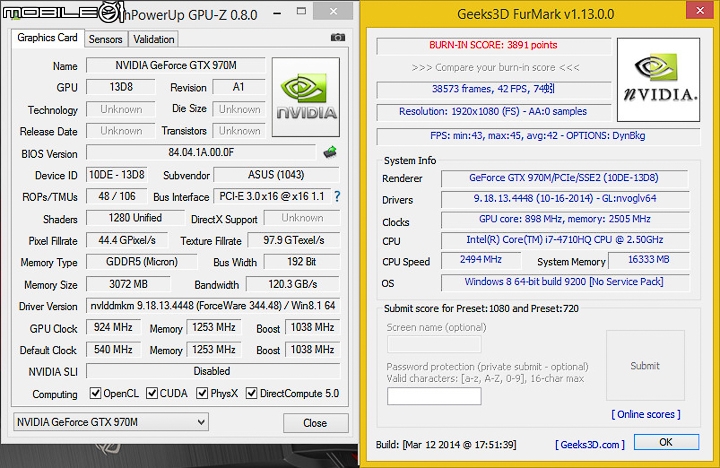Click the password protection input field

click(434, 396)
